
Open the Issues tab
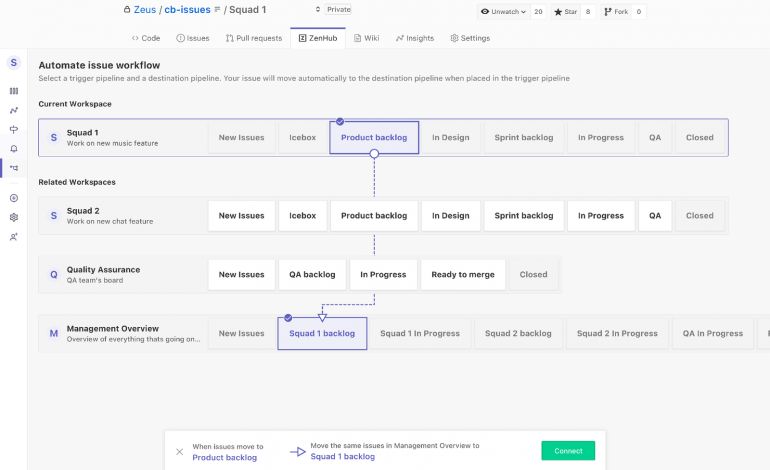coord(192,38)
